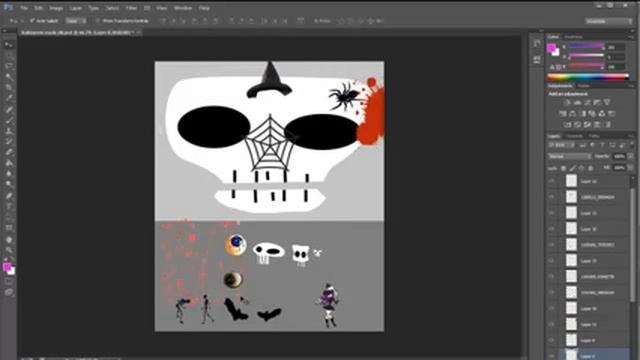640x360 pixels.
Task: Toggle lock image pixels
Action: point(573,168)
